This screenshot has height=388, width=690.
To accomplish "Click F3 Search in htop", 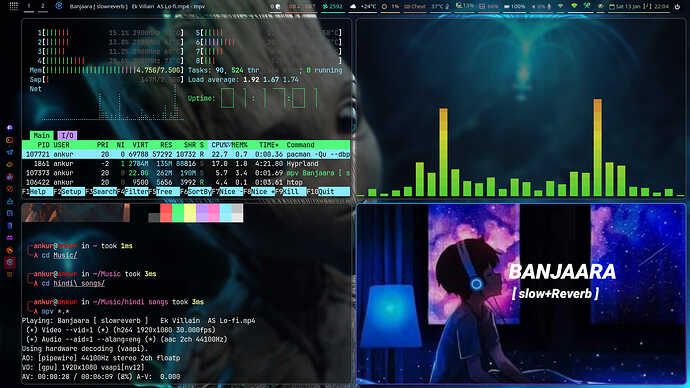I will click(101, 192).
